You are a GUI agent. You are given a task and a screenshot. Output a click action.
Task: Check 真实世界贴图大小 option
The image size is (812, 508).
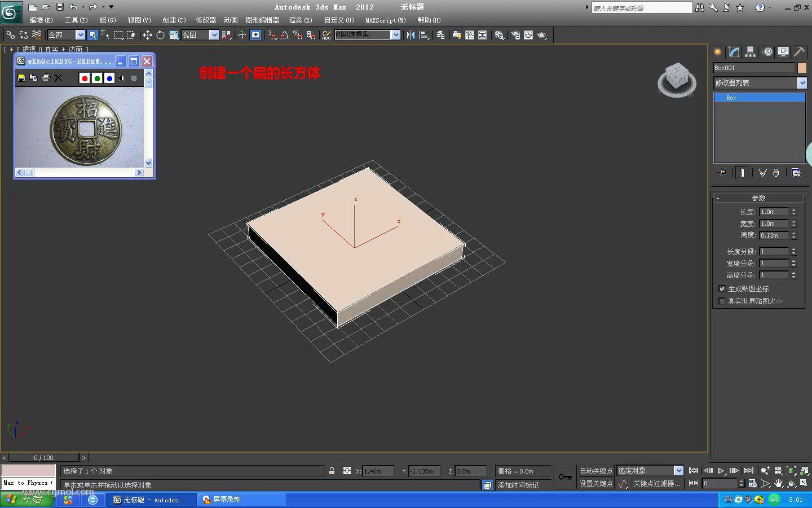pyautogui.click(x=722, y=301)
